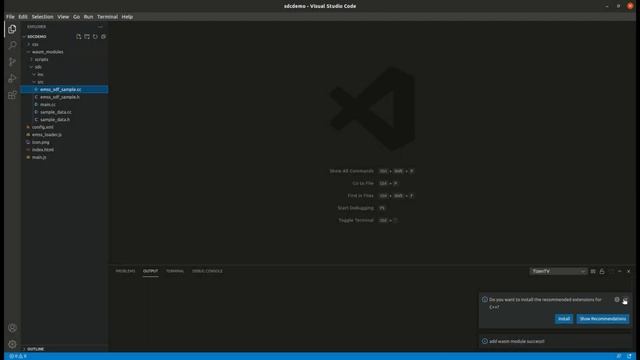Image resolution: width=640 pixels, height=360 pixels.
Task: Open errors and warnings status indicator
Action: [x=18, y=356]
